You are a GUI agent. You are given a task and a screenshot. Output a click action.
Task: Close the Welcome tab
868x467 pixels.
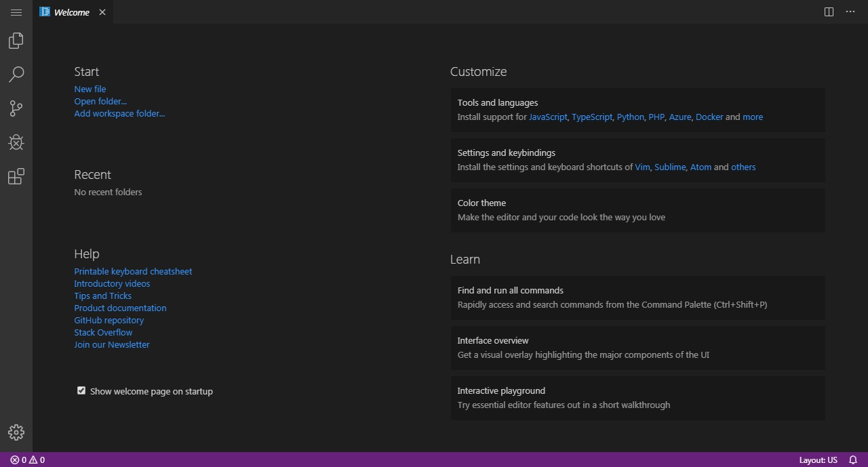click(x=102, y=12)
